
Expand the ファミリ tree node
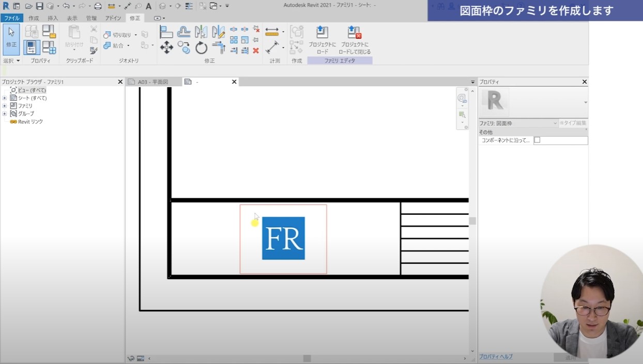(x=5, y=106)
